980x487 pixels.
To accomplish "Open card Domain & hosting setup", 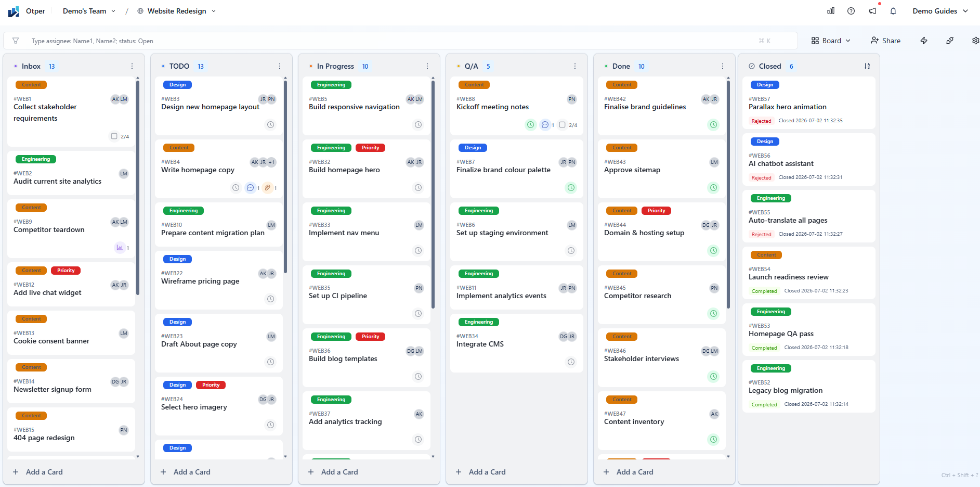I will coord(662,232).
